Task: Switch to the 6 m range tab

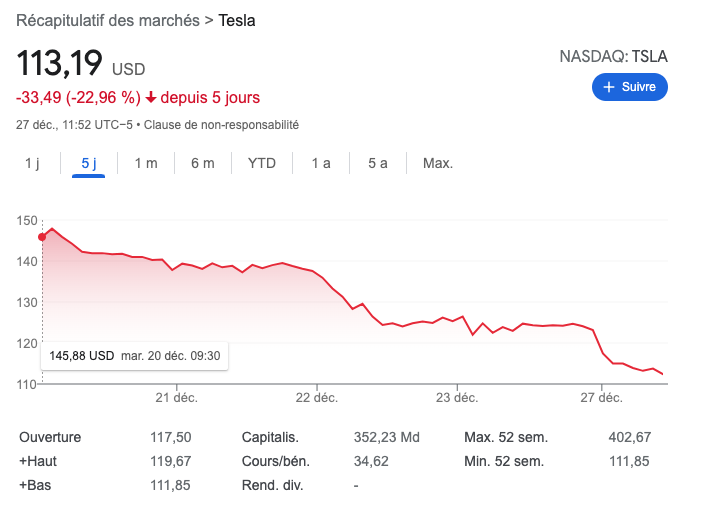Action: (203, 163)
